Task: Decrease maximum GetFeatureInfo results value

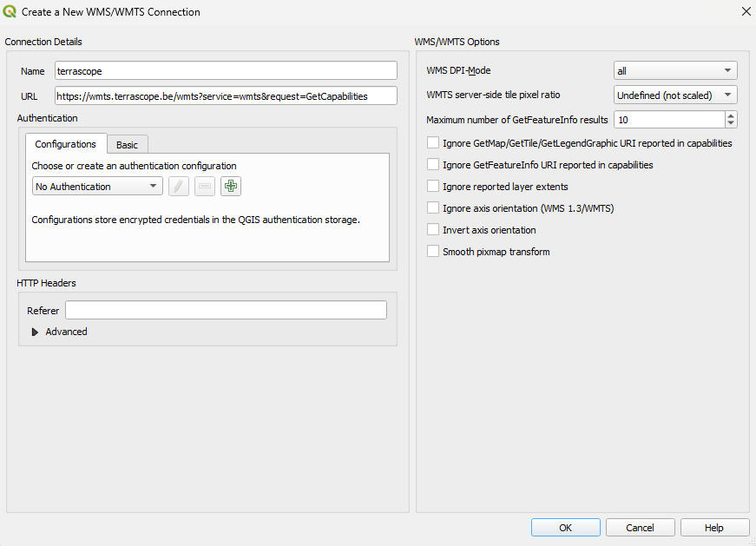Action: pos(731,123)
